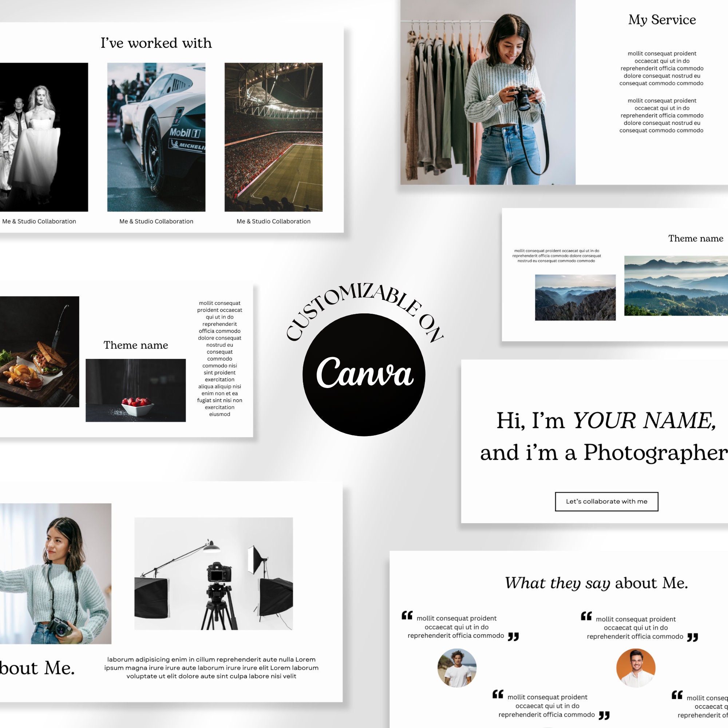This screenshot has height=728, width=728.
Task: Click the closing quote icon after second testimonial
Action: [693, 637]
